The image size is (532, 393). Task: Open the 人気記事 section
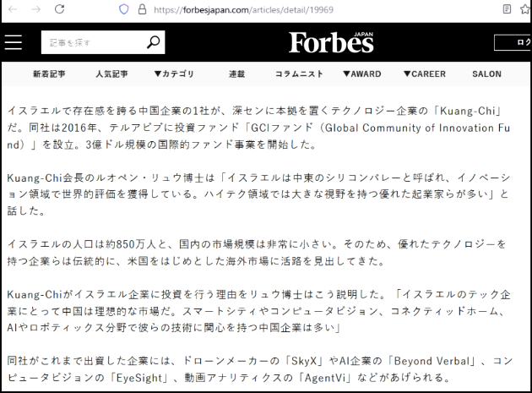tap(111, 74)
